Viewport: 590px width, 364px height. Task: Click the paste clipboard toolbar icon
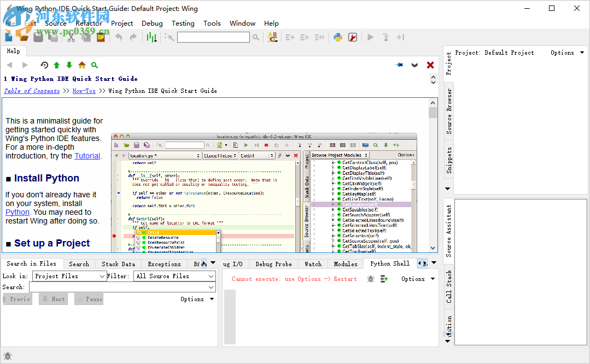[x=101, y=38]
